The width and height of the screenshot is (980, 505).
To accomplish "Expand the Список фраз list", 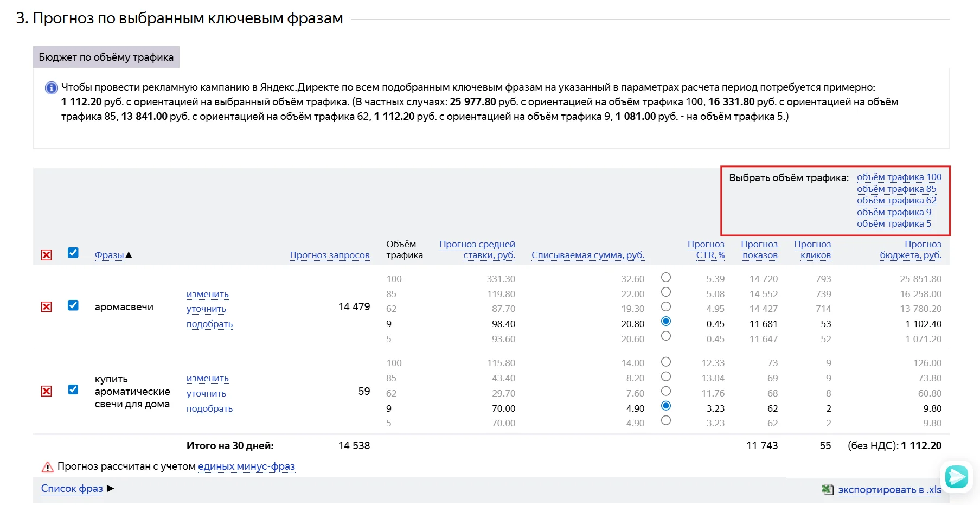I will (72, 488).
